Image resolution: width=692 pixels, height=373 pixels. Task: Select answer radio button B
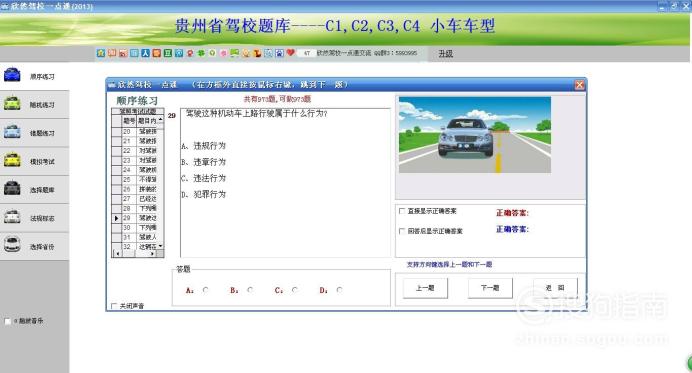point(250,290)
